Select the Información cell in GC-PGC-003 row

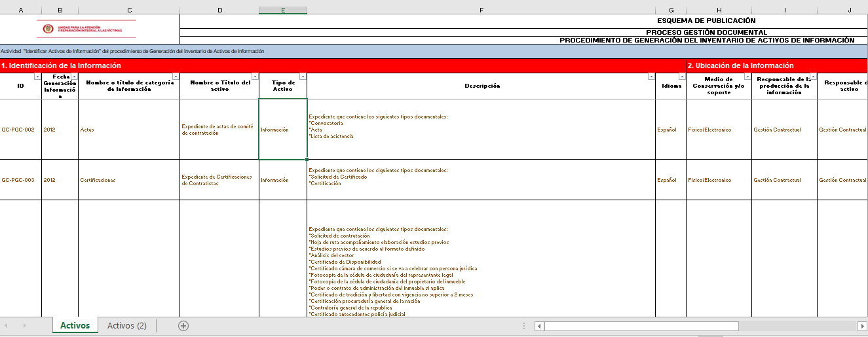(283, 180)
